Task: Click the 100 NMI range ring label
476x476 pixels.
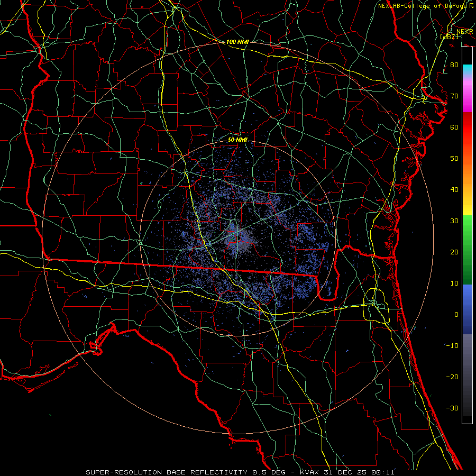Action: [237, 42]
